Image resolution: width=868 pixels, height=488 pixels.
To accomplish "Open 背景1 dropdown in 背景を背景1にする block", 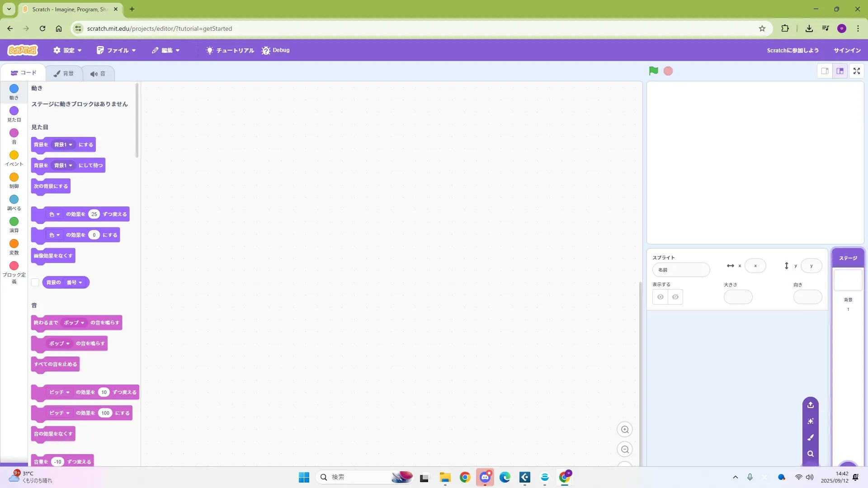I will pyautogui.click(x=63, y=145).
